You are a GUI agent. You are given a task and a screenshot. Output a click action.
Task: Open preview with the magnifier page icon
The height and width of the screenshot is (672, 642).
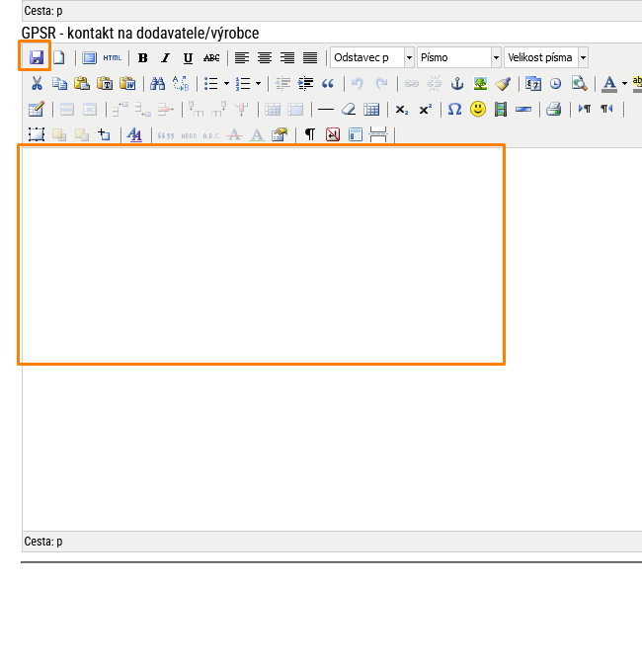pos(579,83)
